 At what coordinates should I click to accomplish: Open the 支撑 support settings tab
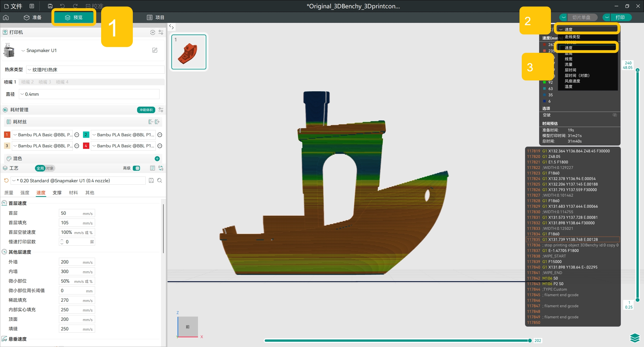(x=57, y=193)
